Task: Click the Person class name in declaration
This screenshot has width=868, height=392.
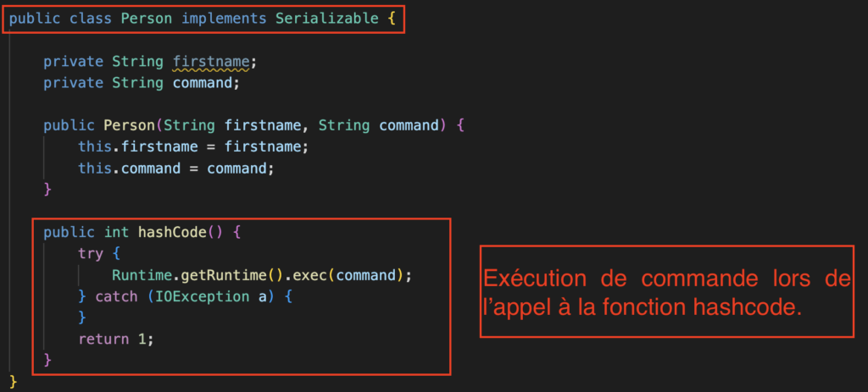Action: (x=147, y=19)
